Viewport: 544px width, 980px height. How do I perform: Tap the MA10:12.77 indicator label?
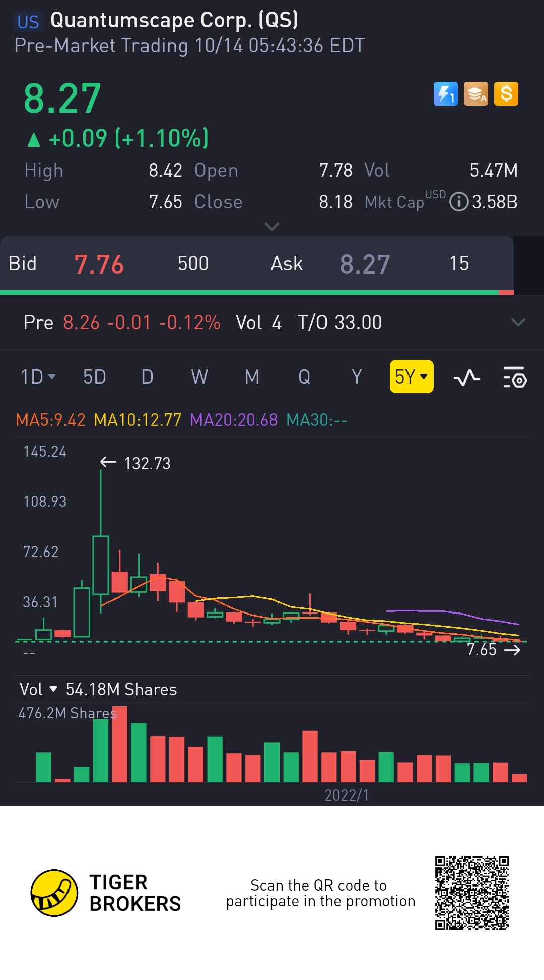tap(138, 420)
